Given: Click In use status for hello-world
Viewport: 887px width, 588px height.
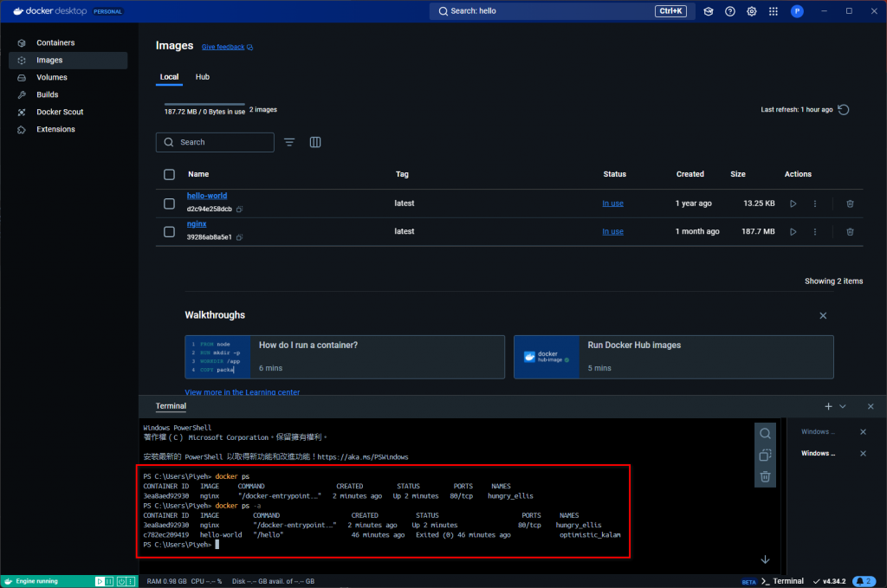Looking at the screenshot, I should tap(612, 204).
